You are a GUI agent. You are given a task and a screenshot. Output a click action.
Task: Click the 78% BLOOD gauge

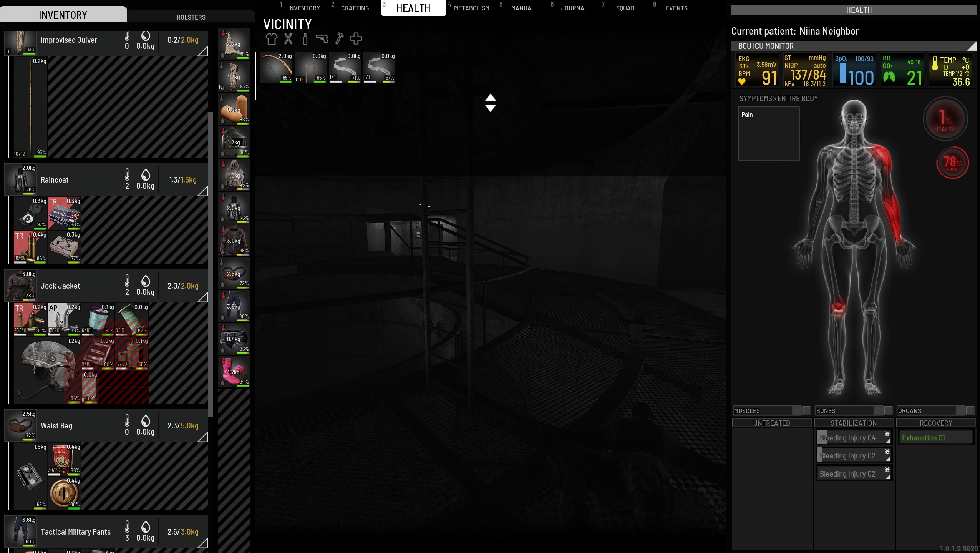pos(952,163)
